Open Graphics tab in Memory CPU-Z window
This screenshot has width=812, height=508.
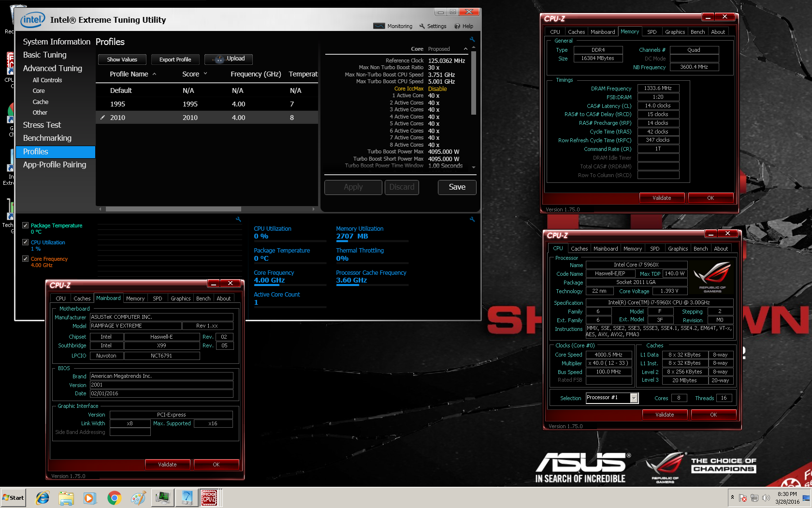675,32
